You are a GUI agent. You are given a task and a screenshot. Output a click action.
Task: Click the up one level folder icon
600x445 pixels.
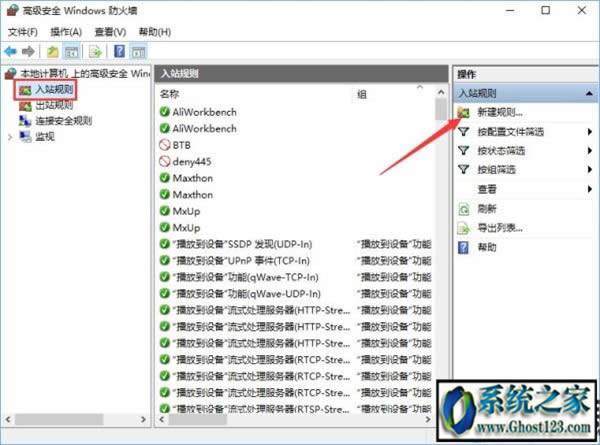pos(52,51)
